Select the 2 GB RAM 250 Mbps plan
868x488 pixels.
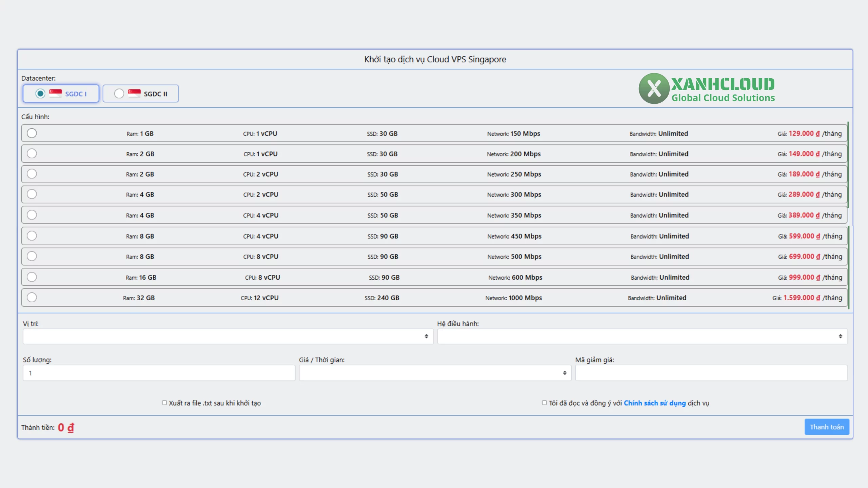click(x=32, y=174)
